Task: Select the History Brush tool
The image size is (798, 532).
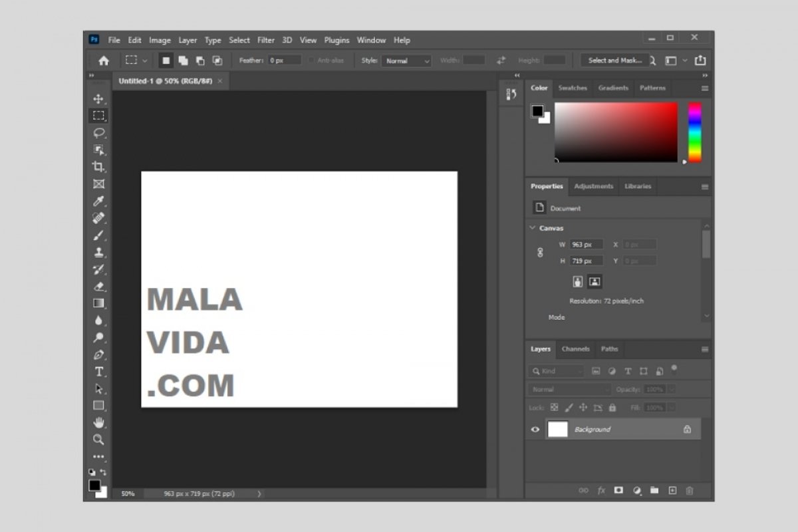Action: pyautogui.click(x=98, y=269)
